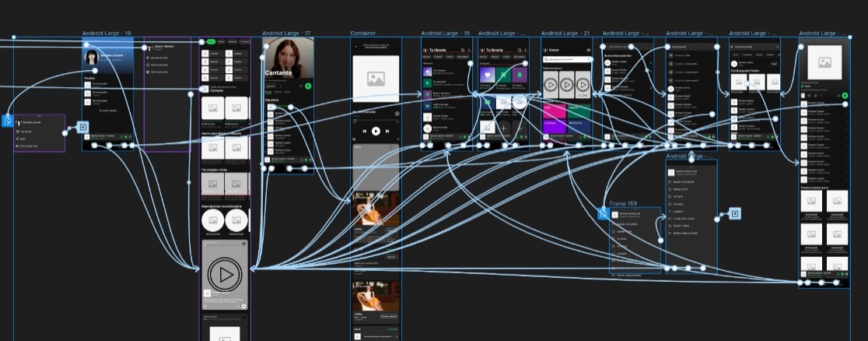The image size is (868, 341).
Task: Click the green selected filter chip at home screen top
Action: (x=211, y=41)
